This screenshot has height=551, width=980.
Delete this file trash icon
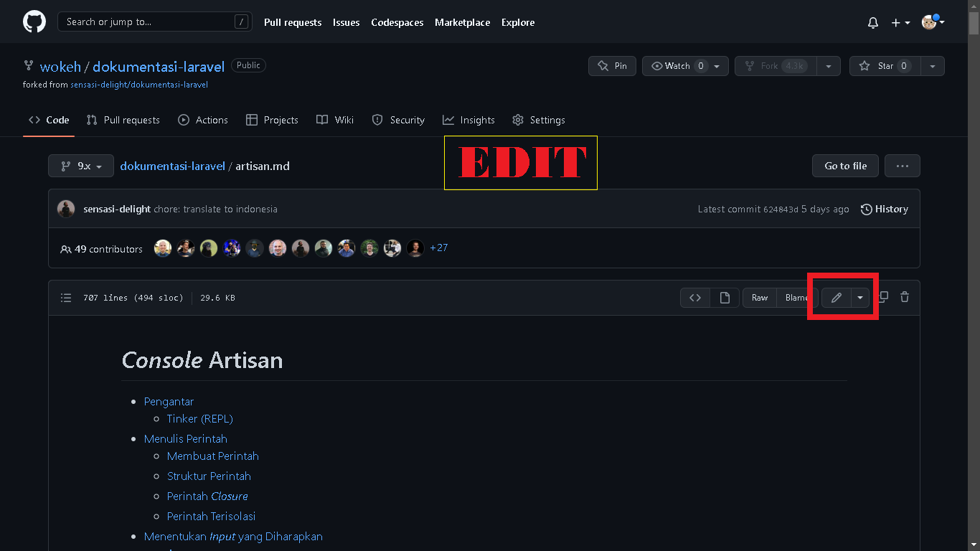pos(905,297)
